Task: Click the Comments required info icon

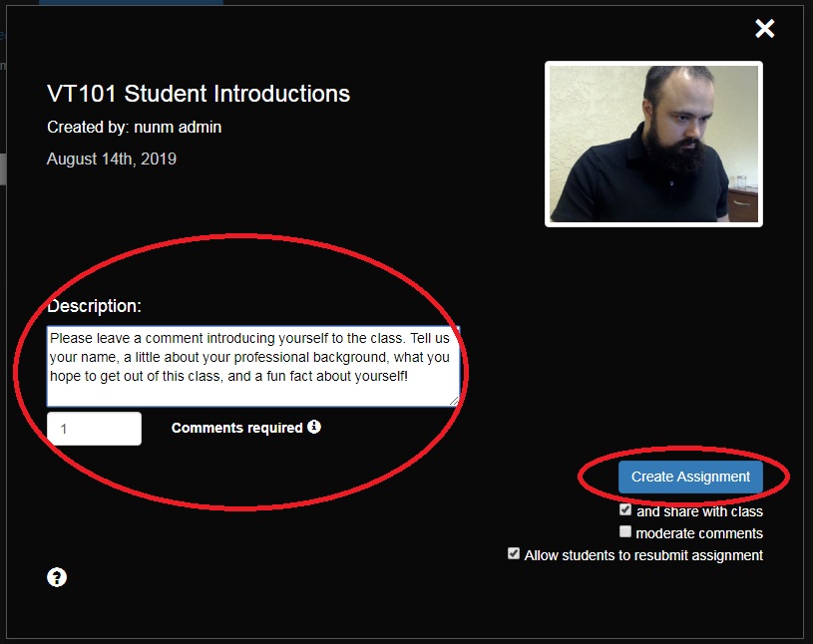Action: (x=314, y=427)
